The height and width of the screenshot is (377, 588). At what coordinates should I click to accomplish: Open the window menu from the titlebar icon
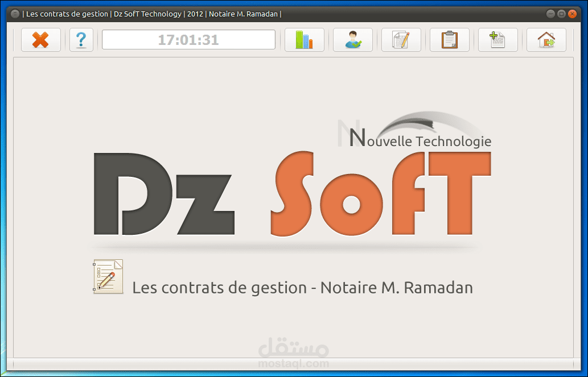click(14, 14)
